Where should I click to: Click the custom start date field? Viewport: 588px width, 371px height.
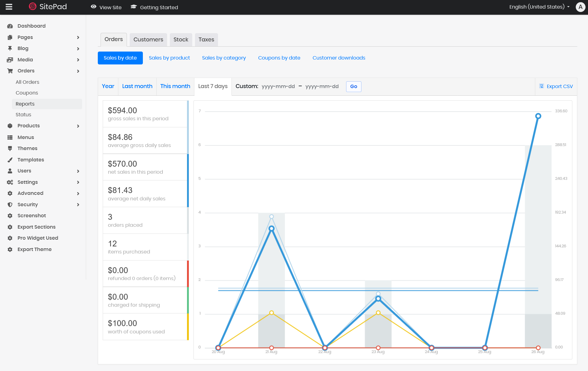coord(278,87)
